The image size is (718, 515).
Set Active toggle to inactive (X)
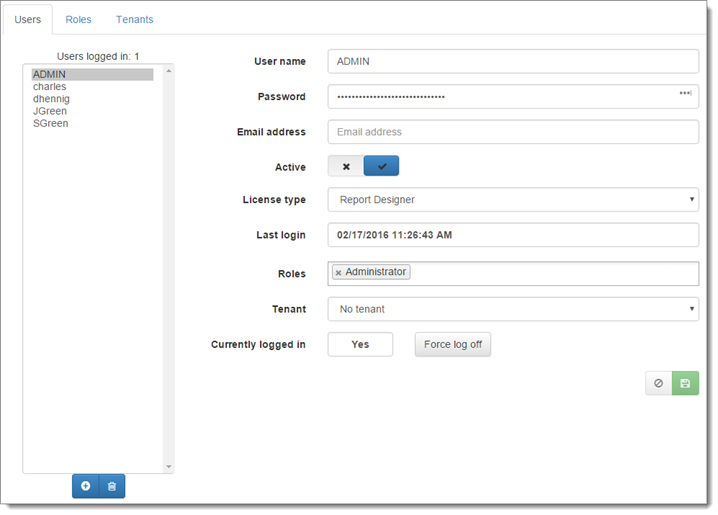[x=345, y=166]
